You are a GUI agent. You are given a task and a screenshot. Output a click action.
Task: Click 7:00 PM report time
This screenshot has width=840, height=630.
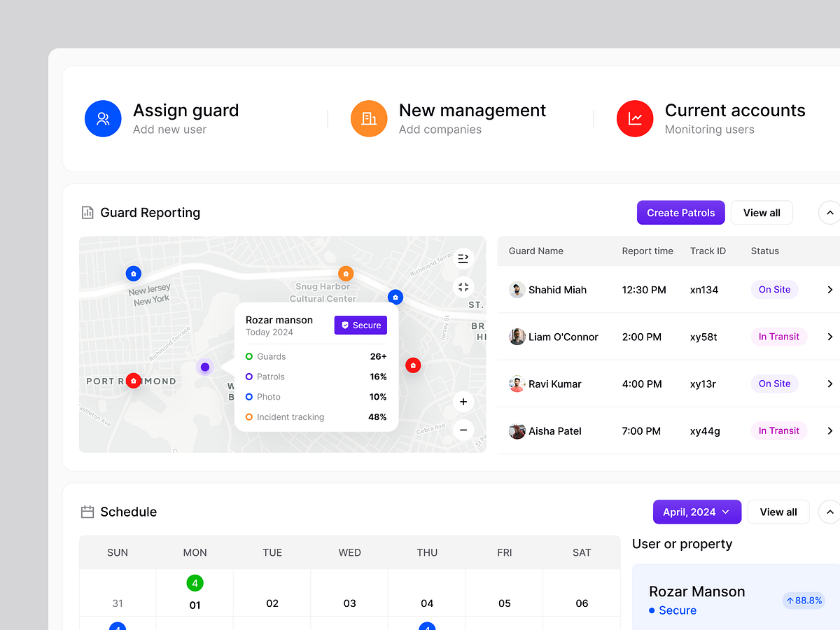(x=641, y=431)
